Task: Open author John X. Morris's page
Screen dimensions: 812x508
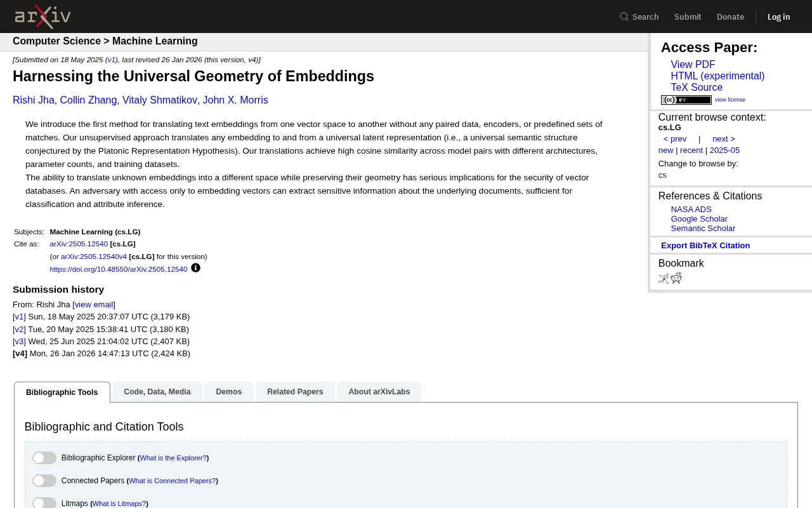Action: (235, 100)
